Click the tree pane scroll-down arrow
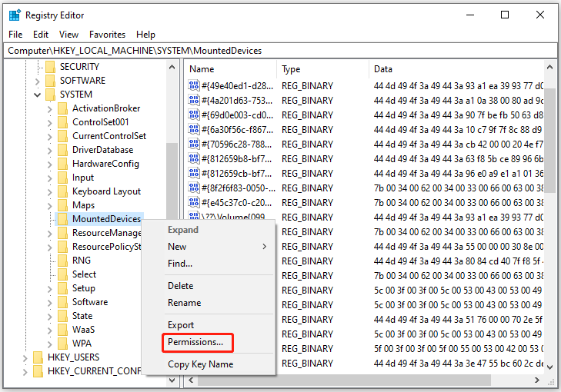561x392 pixels. [x=172, y=380]
